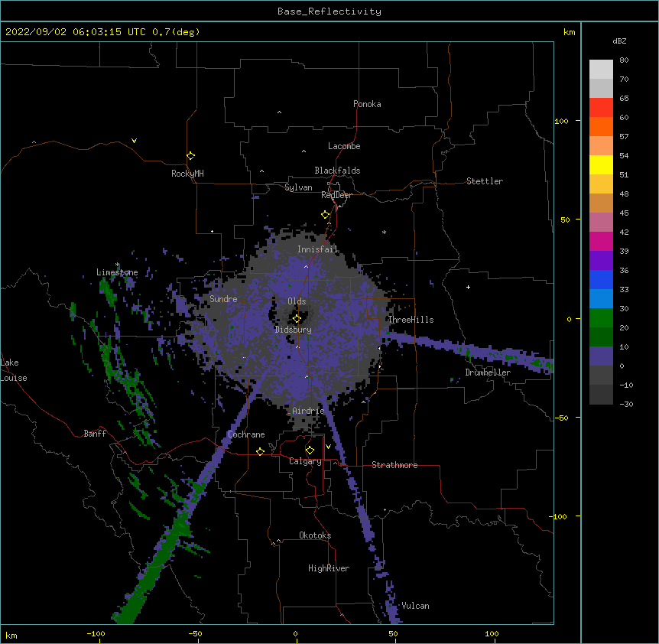
Task: Click the Sundre label
Action: pyautogui.click(x=223, y=299)
